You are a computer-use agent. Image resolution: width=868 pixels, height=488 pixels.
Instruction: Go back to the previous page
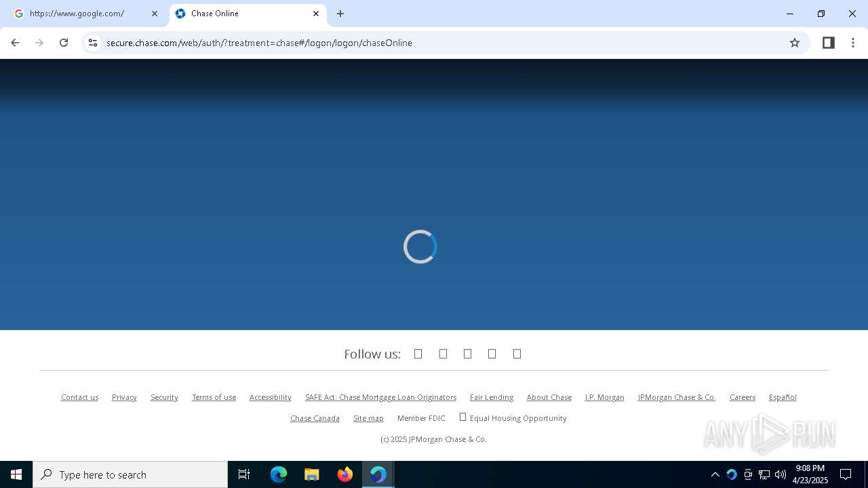[x=15, y=43]
